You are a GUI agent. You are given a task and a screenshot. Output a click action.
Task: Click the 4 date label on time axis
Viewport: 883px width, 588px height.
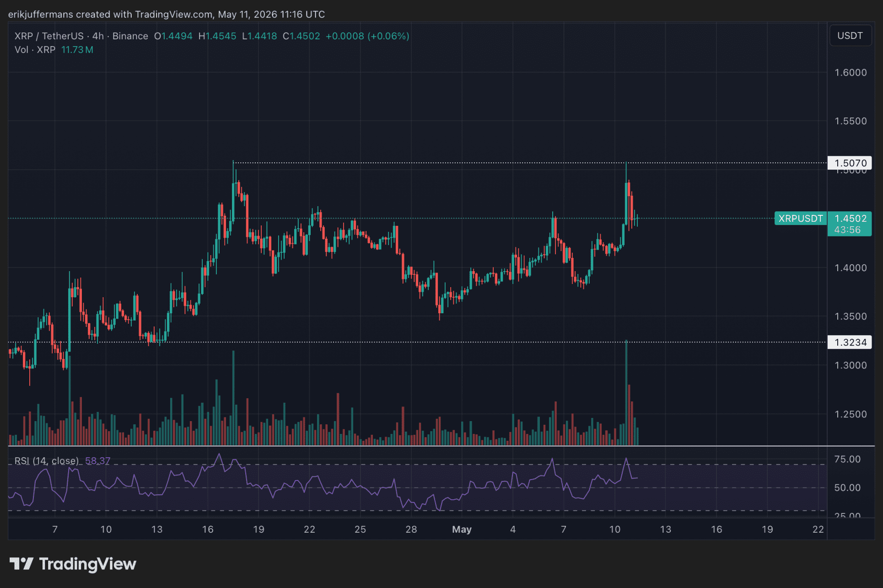coord(513,529)
